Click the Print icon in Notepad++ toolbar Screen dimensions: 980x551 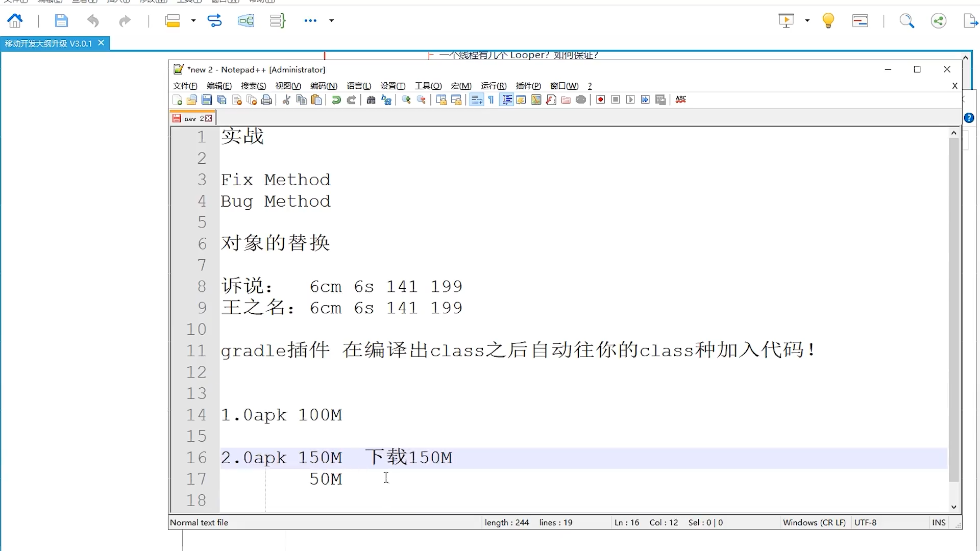pos(266,100)
